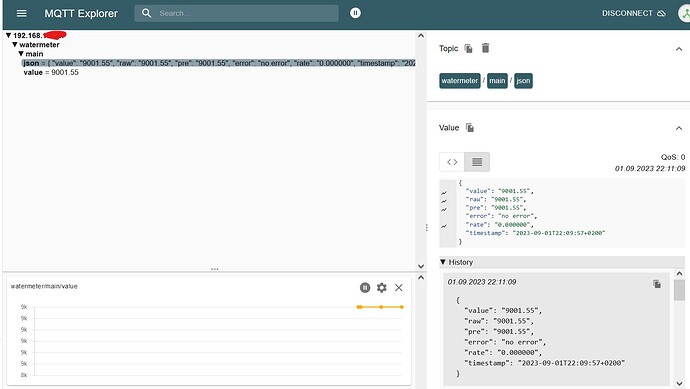The width and height of the screenshot is (690, 389).
Task: Click the main topic chip
Action: pyautogui.click(x=497, y=81)
